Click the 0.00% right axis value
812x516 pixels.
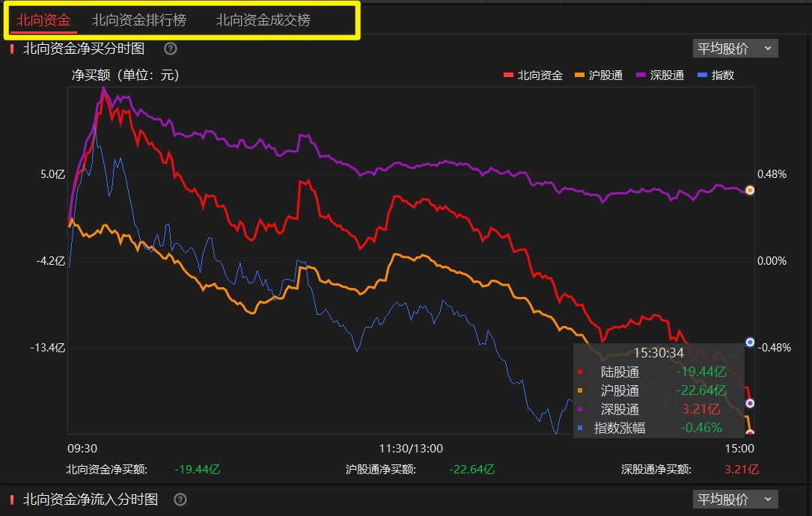(x=772, y=261)
